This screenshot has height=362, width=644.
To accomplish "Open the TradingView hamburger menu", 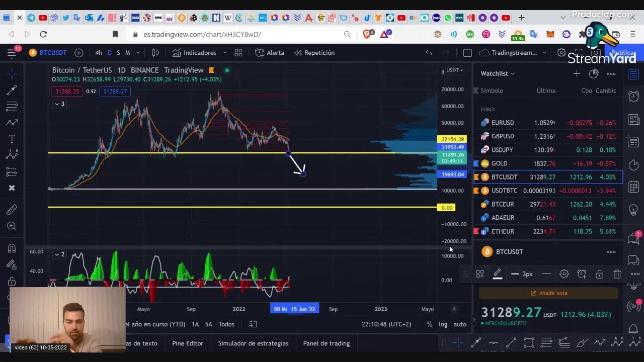I will pyautogui.click(x=12, y=52).
